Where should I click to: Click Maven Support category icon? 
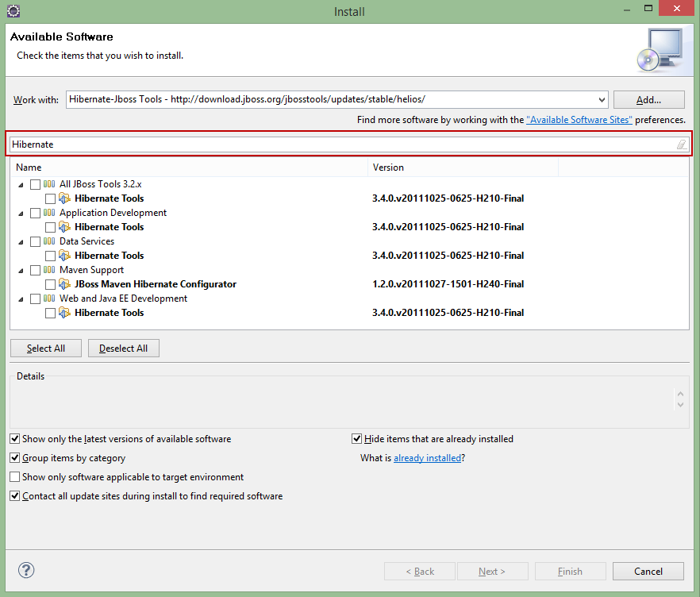pos(49,270)
